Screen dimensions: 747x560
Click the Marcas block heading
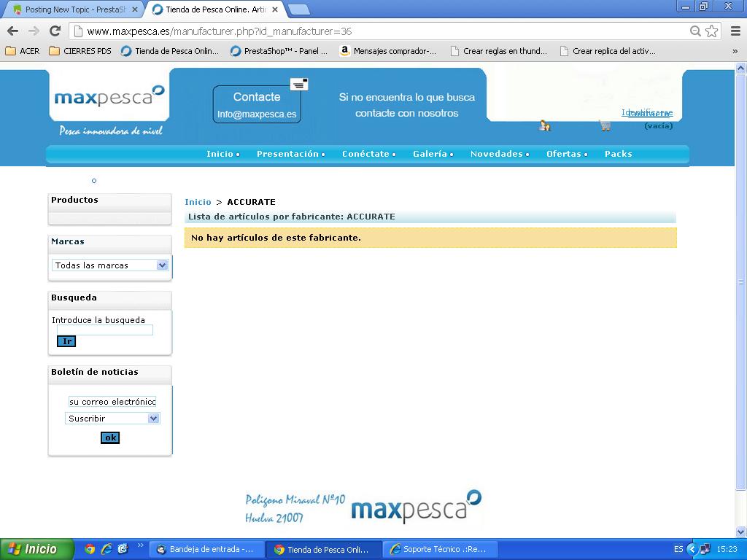68,241
